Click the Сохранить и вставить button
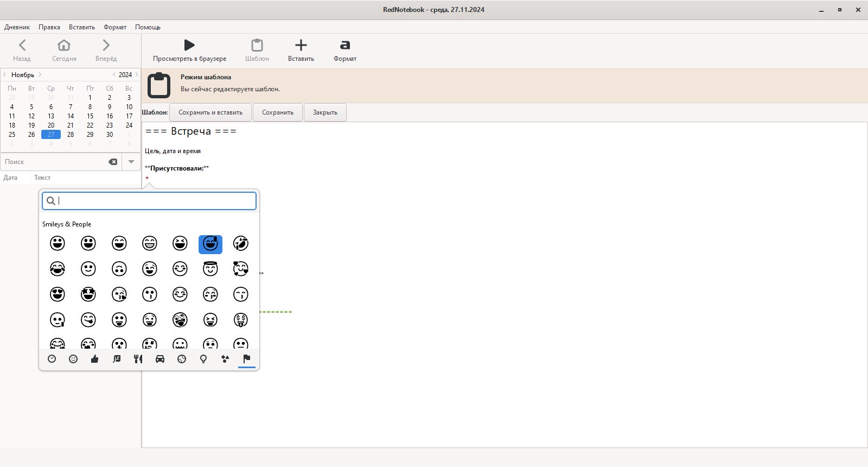Image resolution: width=868 pixels, height=467 pixels. (210, 112)
